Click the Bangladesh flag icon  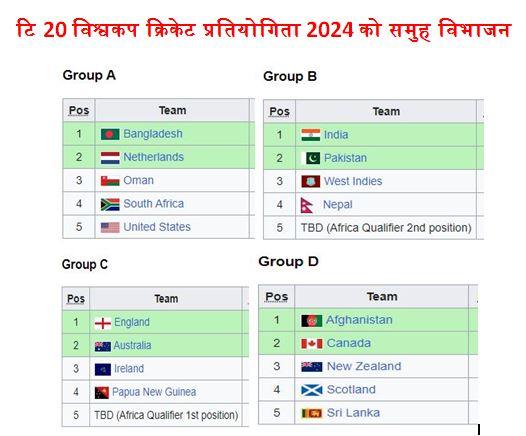[x=110, y=134]
